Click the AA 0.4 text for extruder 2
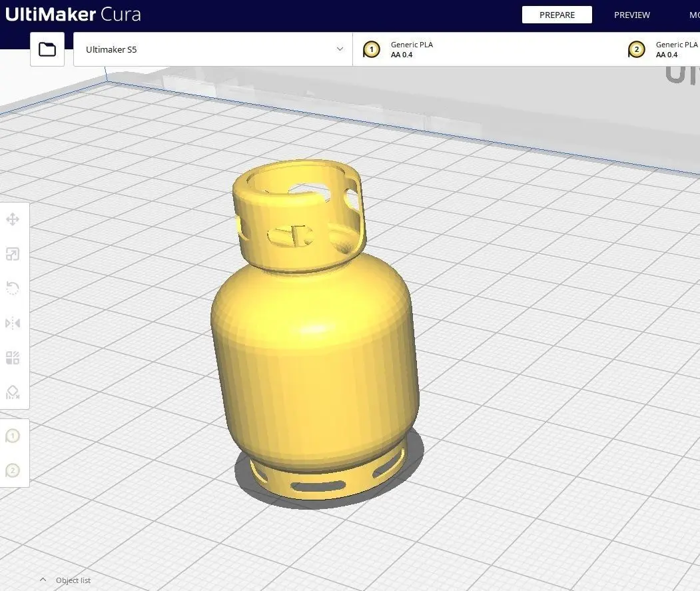700x591 pixels. (x=667, y=55)
